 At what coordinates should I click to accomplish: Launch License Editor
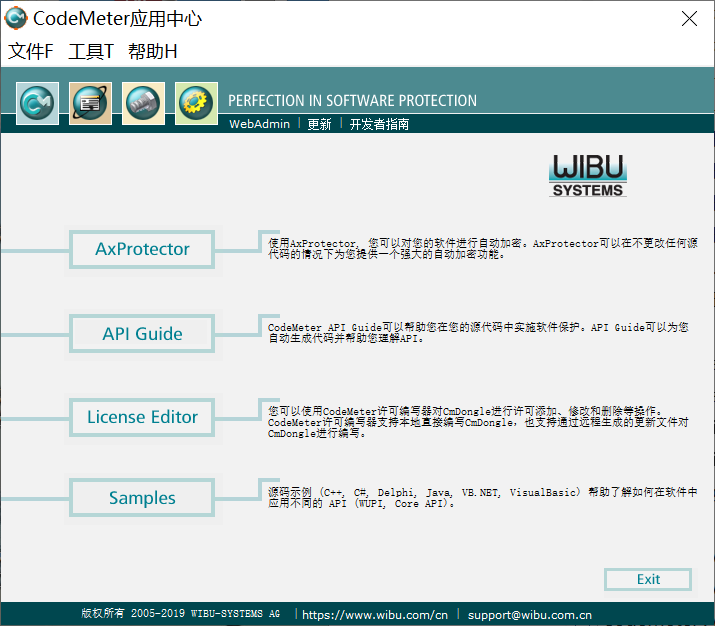[142, 417]
